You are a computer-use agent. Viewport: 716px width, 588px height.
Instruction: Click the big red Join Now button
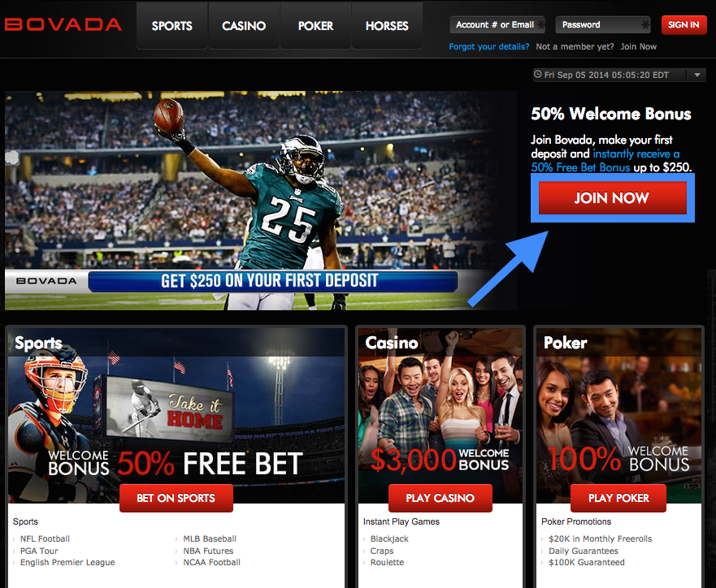pyautogui.click(x=612, y=197)
